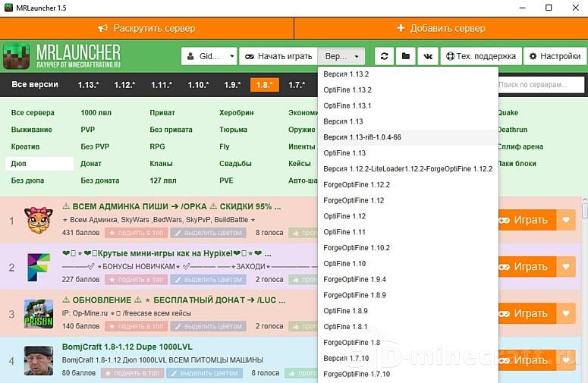Screen dimensions: 588x383
Task: Choose OptiFine 1.13.1 from version list
Action: pyautogui.click(x=408, y=105)
